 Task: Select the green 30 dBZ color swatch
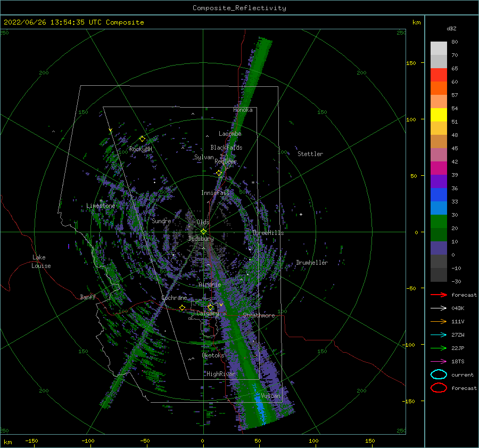pos(439,221)
